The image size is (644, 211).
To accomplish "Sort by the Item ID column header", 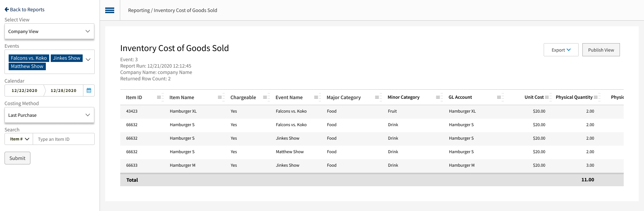I will coord(134,97).
